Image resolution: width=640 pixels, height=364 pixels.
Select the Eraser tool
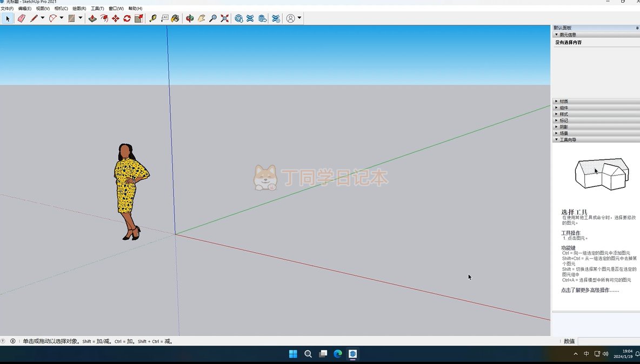(x=22, y=18)
